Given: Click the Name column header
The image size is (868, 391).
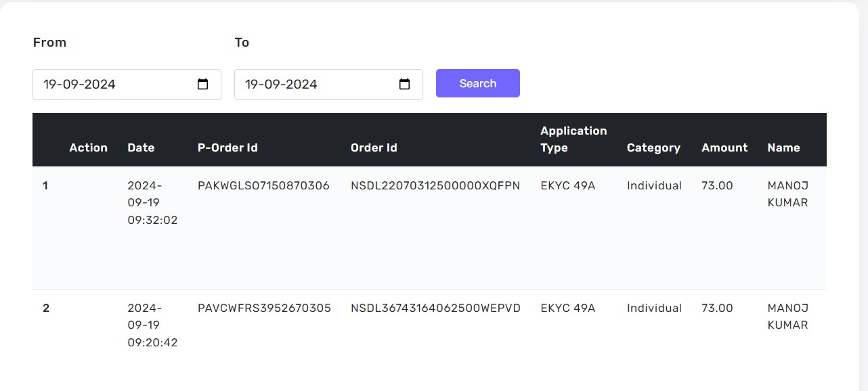Looking at the screenshot, I should click(x=783, y=147).
